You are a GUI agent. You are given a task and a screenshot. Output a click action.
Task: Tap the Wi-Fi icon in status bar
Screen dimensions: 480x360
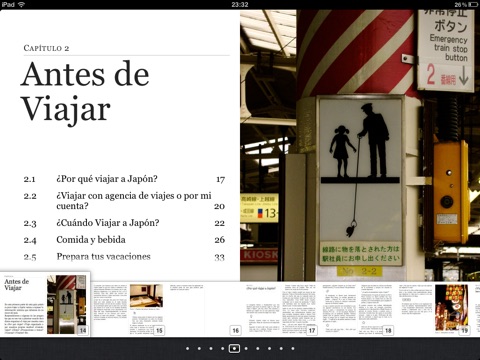[x=21, y=4]
